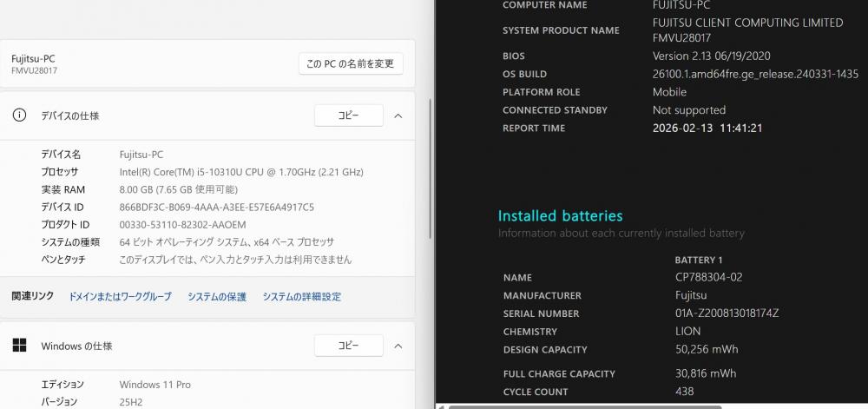Select the CYCLE COUNT label
868x409 pixels.
pyautogui.click(x=536, y=392)
